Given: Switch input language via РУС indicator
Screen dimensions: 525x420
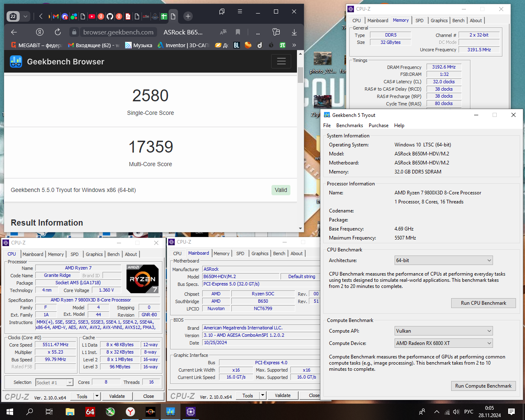Looking at the screenshot, I should pos(468,411).
